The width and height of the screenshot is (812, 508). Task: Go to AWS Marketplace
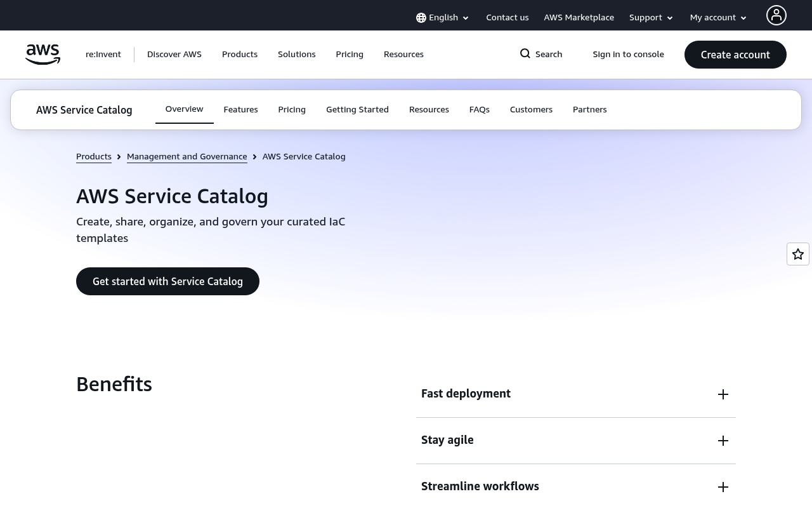point(579,18)
